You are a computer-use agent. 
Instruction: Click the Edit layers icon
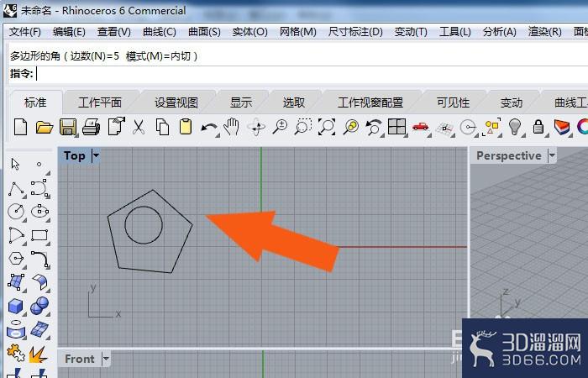click(562, 127)
